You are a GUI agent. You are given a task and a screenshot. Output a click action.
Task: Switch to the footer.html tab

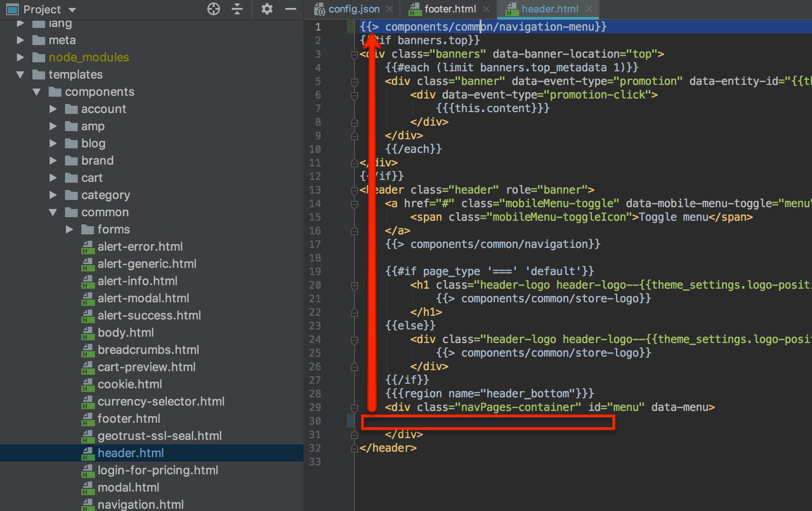click(449, 9)
